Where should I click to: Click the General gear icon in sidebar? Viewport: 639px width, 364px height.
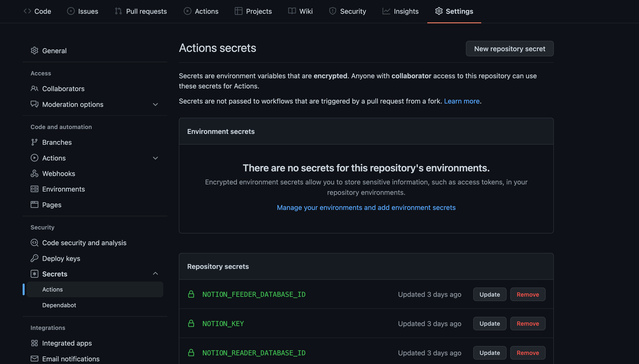coord(34,51)
